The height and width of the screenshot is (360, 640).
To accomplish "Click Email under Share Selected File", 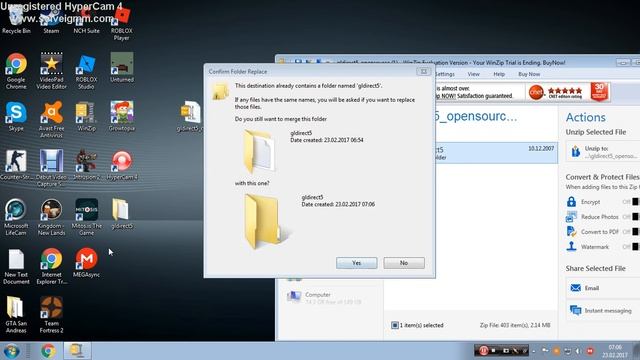I will click(x=603, y=288).
